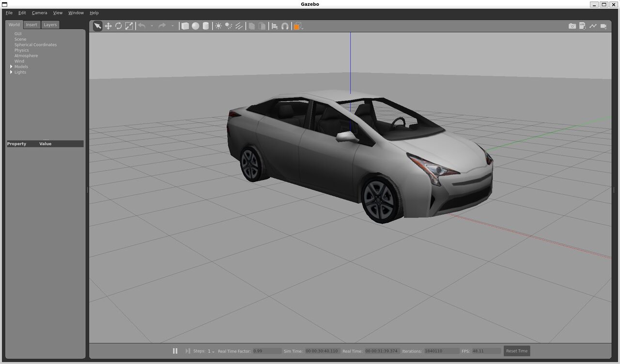The height and width of the screenshot is (364, 620).
Task: Click the paste icon in toolbar
Action: click(262, 26)
